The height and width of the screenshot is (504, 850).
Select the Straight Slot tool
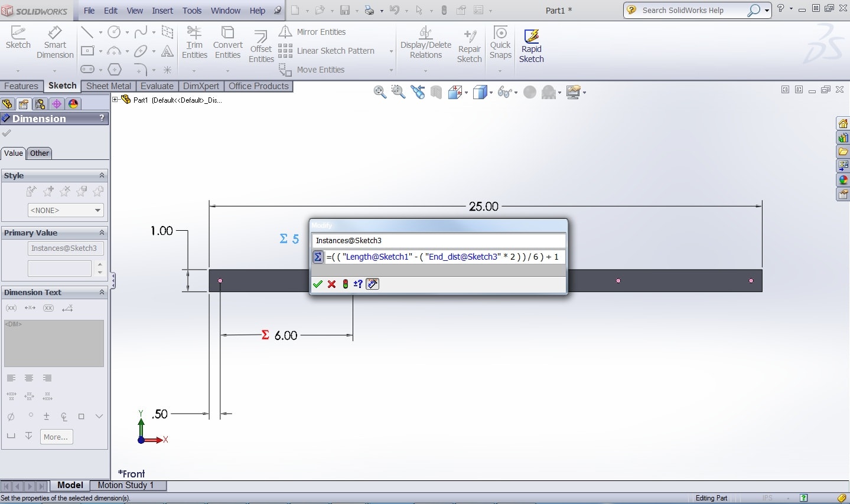87,70
